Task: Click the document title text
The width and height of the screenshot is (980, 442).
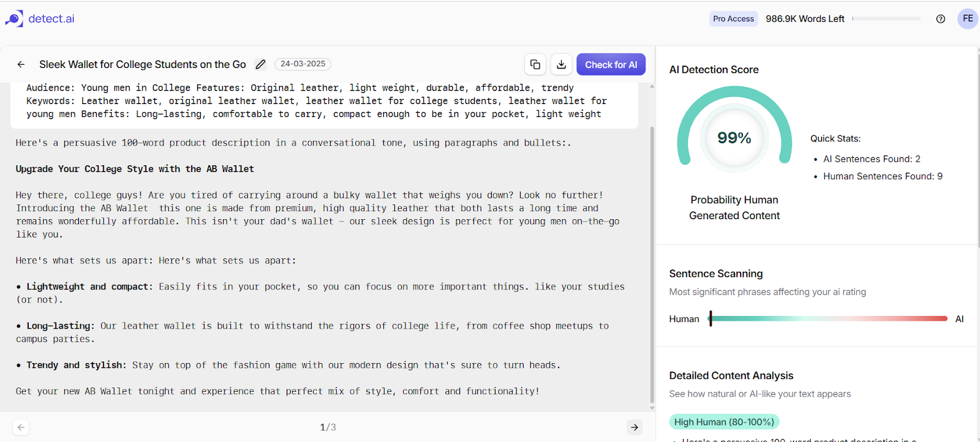Action: coord(143,64)
